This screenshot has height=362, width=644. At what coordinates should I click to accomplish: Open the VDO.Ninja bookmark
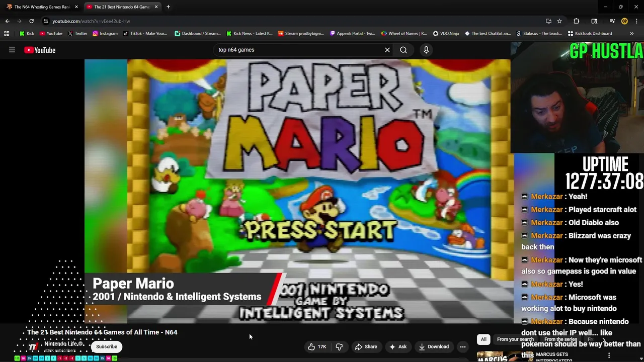pyautogui.click(x=446, y=34)
